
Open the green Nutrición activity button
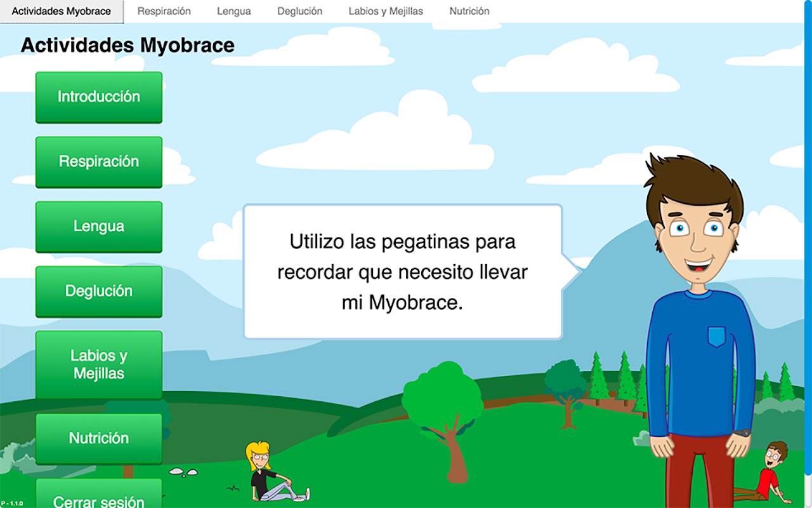click(99, 439)
